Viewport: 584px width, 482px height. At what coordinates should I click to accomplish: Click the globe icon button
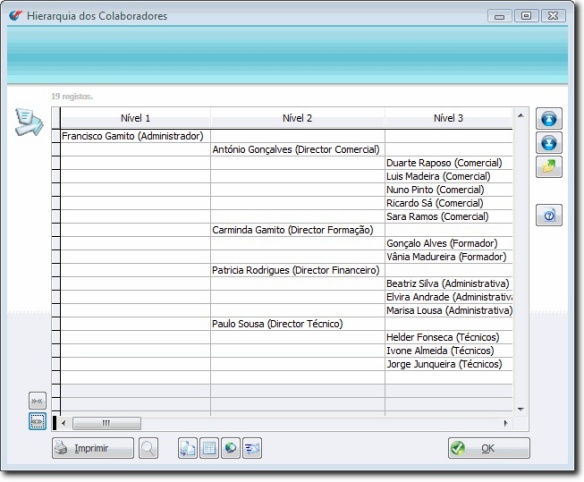(x=231, y=448)
